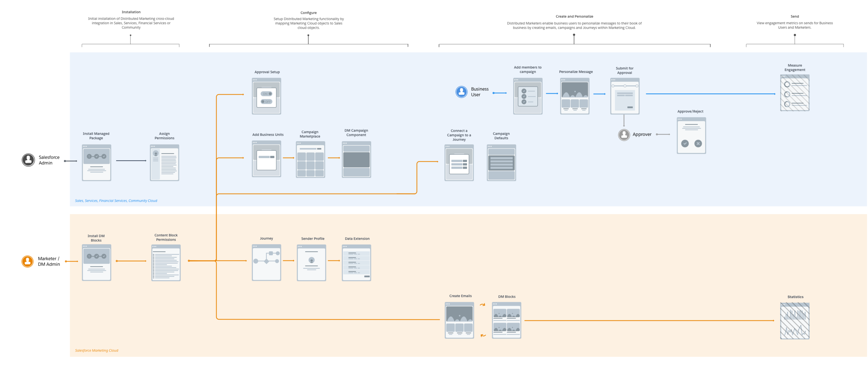The image size is (868, 383).
Task: Click the Statistics chart icon
Action: point(795,321)
